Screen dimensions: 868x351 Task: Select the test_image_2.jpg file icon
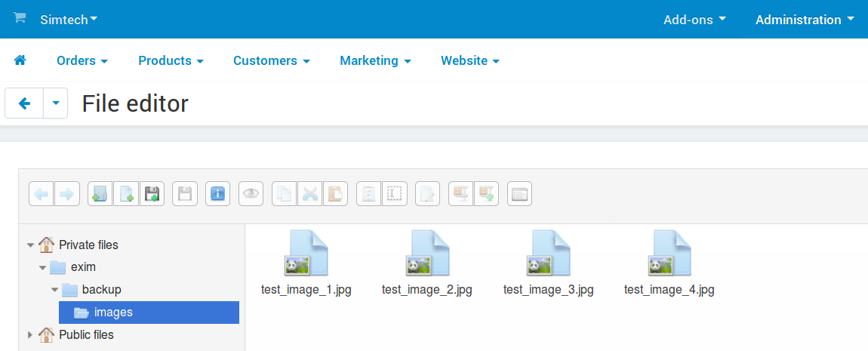[427, 253]
